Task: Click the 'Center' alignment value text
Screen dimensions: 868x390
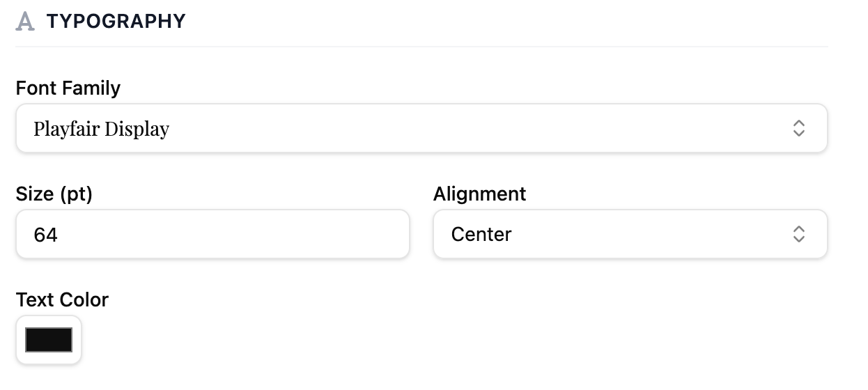Action: [481, 235]
